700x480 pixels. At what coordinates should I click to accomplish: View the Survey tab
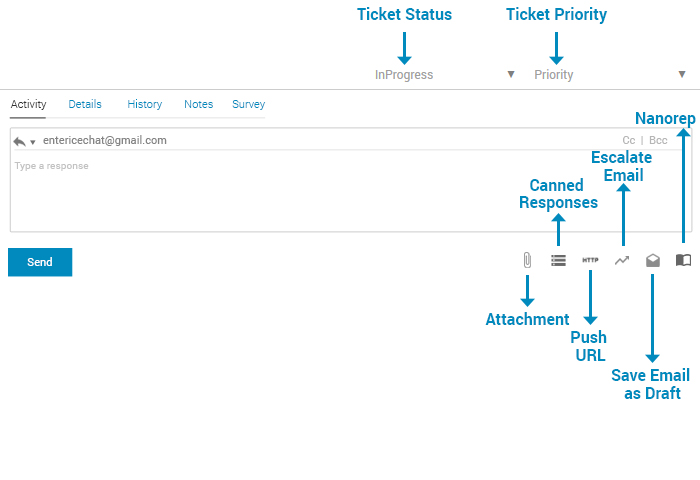[x=248, y=104]
